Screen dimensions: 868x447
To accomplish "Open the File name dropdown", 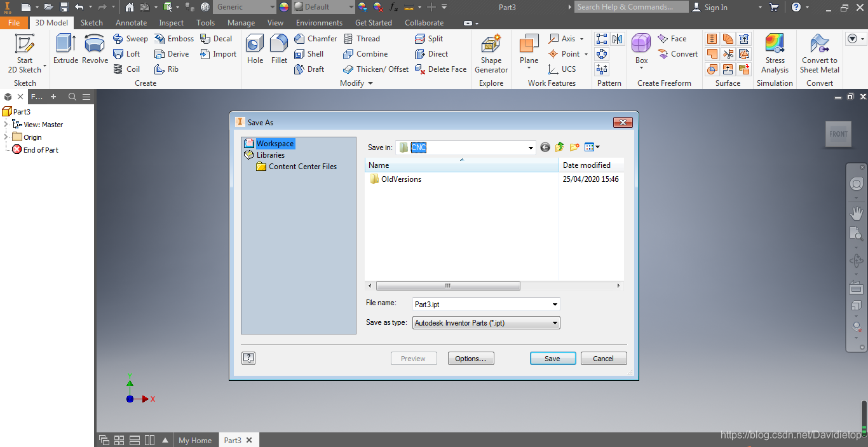I will point(555,305).
